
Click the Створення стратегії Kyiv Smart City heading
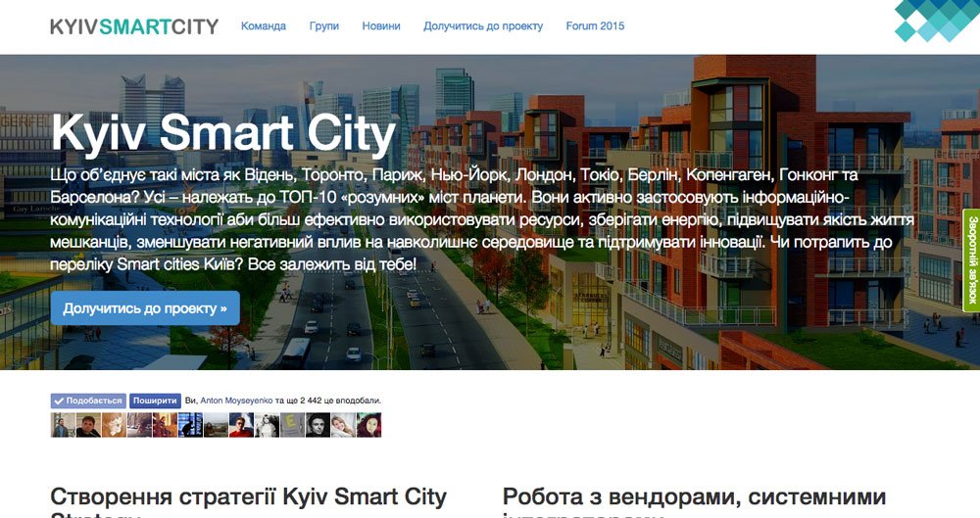[248, 497]
